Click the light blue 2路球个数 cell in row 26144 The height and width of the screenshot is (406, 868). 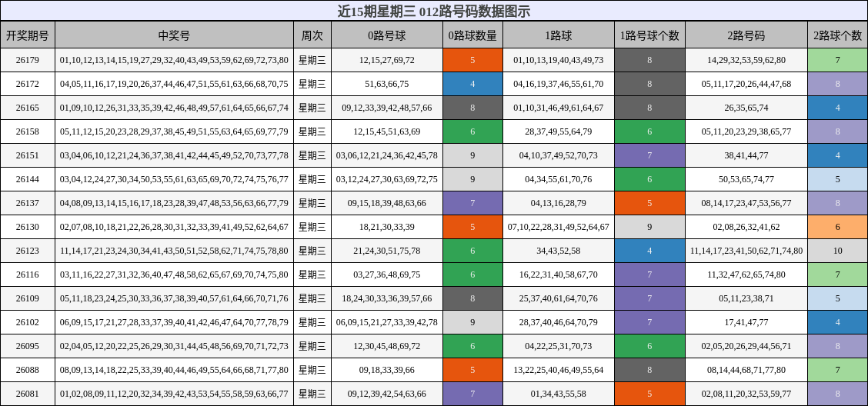tap(837, 179)
